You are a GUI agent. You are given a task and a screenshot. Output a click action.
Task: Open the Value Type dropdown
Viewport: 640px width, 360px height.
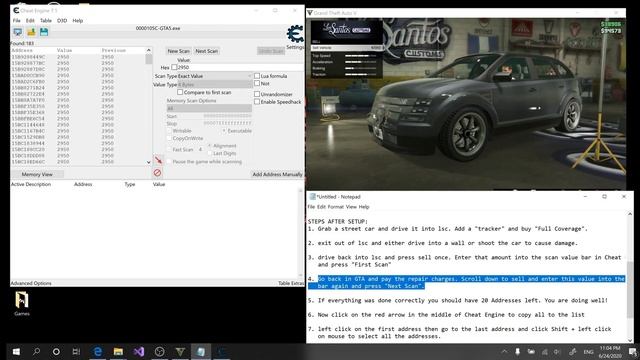coord(215,84)
